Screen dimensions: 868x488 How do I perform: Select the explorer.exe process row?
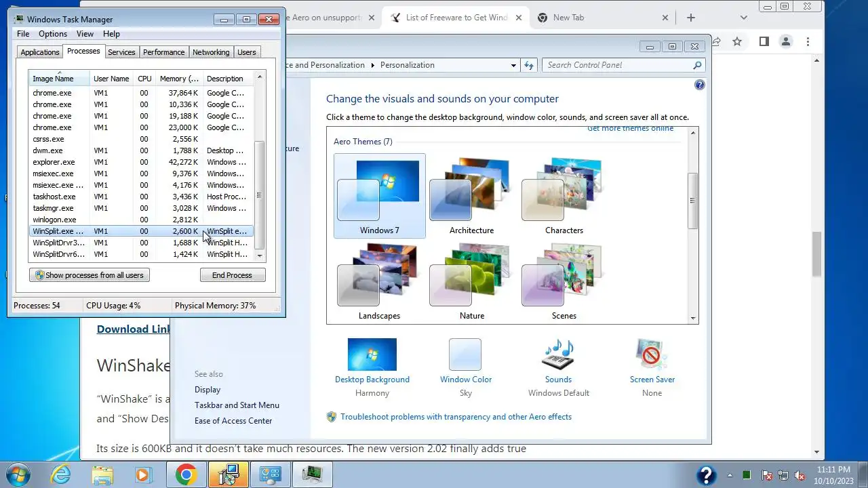click(x=141, y=162)
